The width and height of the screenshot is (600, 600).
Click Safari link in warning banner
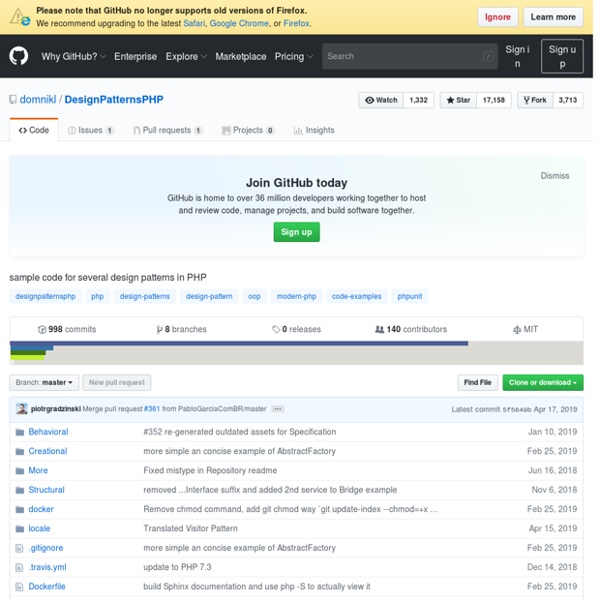194,23
